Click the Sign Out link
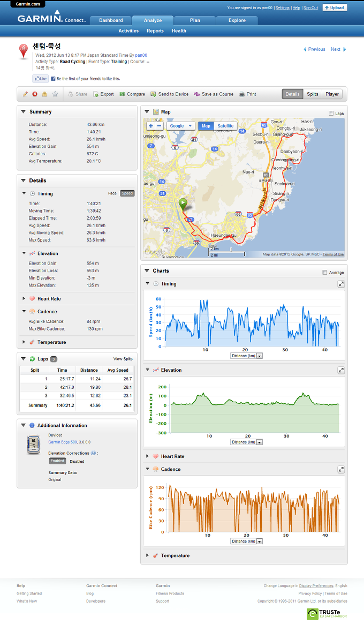The height and width of the screenshot is (632, 364). [310, 7]
